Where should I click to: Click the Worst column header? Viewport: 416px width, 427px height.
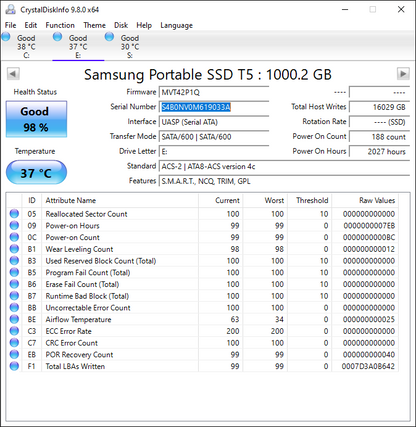pos(265,200)
